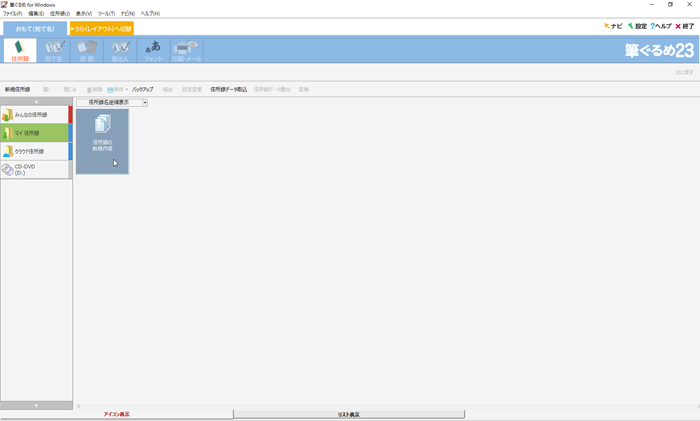
Task: Click the 終了 exit button
Action: coord(684,26)
